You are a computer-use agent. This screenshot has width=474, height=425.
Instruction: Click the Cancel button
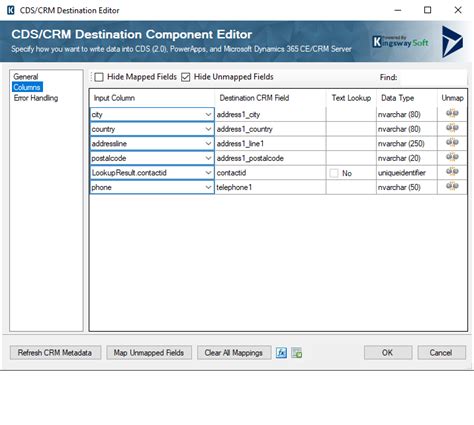(441, 353)
